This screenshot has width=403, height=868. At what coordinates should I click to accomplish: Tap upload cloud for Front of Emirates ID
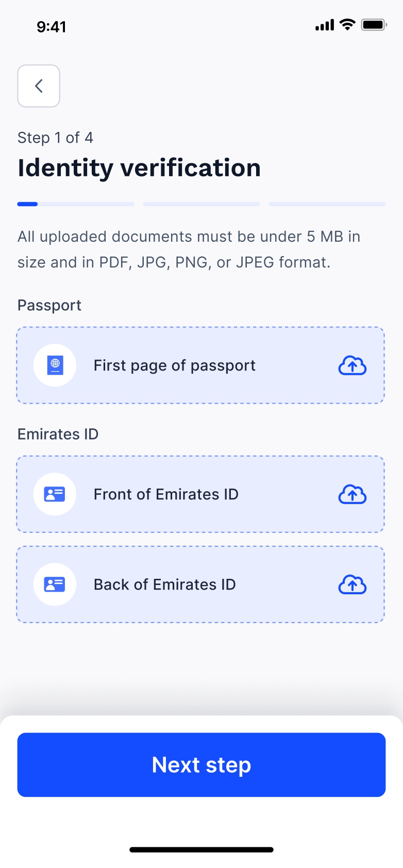(352, 494)
